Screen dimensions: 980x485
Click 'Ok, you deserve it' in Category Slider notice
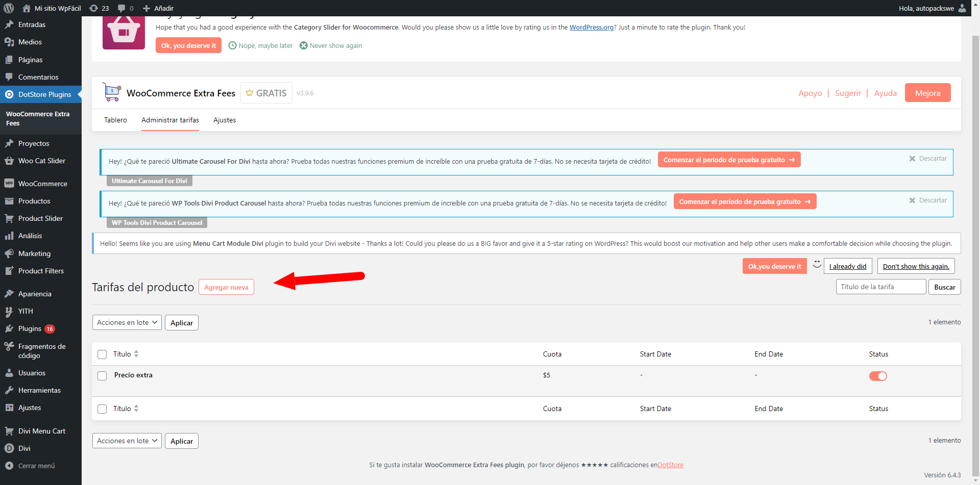click(188, 45)
